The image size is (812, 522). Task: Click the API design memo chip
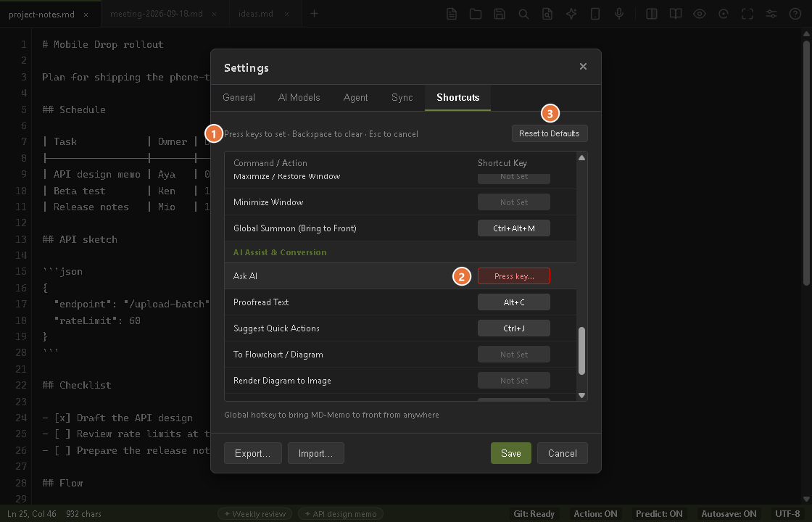click(341, 514)
